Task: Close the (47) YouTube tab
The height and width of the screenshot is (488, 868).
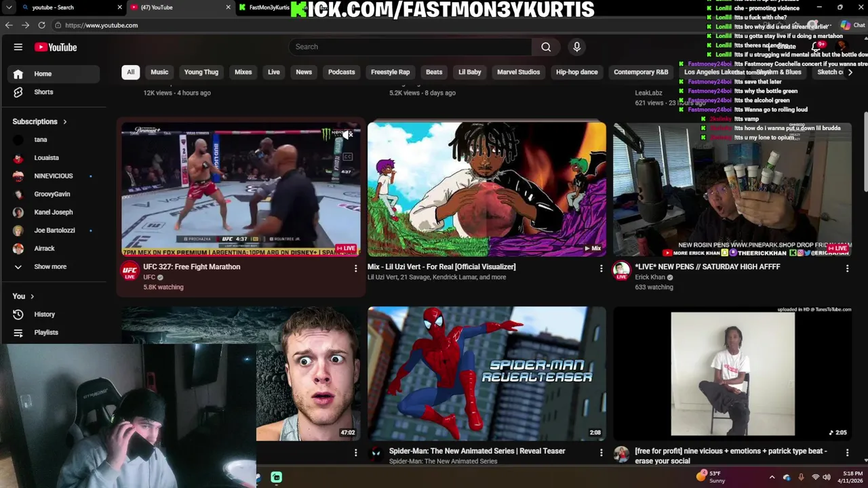Action: [229, 7]
